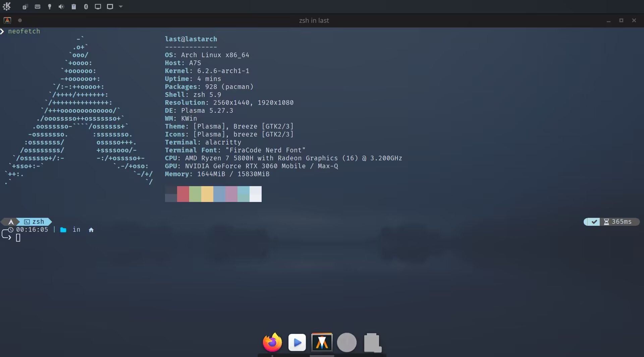Click the 'Shell: zsh 5.9' line
Image resolution: width=644 pixels, height=357 pixels.
(x=193, y=95)
